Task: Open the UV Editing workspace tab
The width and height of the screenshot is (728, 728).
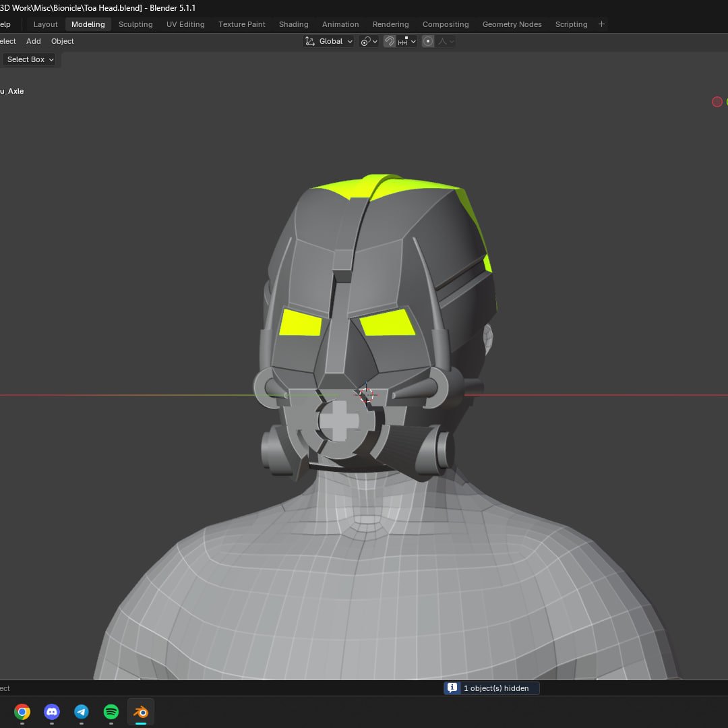Action: pyautogui.click(x=185, y=24)
